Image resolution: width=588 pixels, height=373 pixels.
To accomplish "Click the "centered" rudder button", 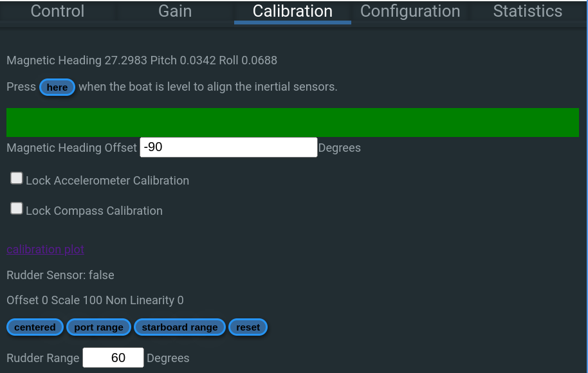I will (35, 327).
